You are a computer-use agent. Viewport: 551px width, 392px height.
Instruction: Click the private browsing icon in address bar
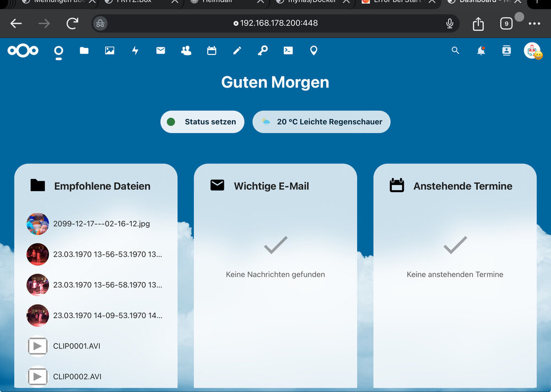pyautogui.click(x=100, y=24)
